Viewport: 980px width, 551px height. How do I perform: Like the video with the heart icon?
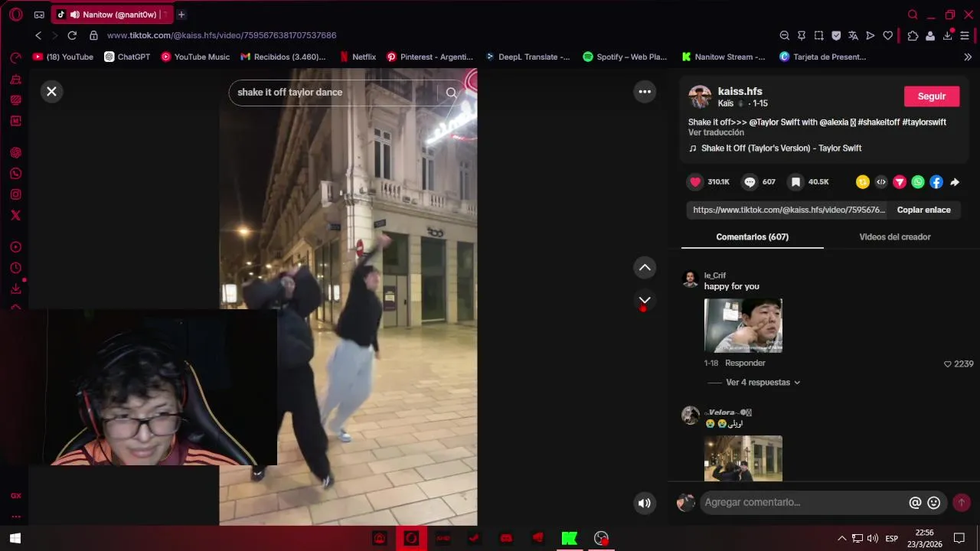click(695, 182)
